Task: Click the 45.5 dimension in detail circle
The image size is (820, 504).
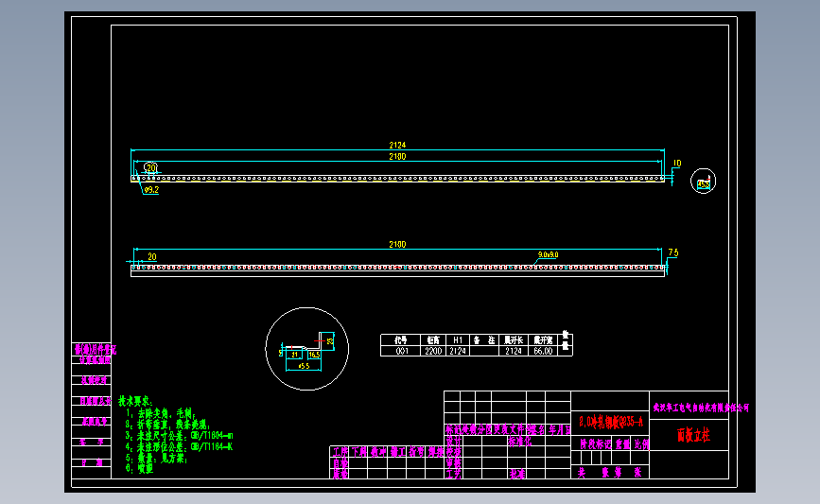Action: (304, 366)
